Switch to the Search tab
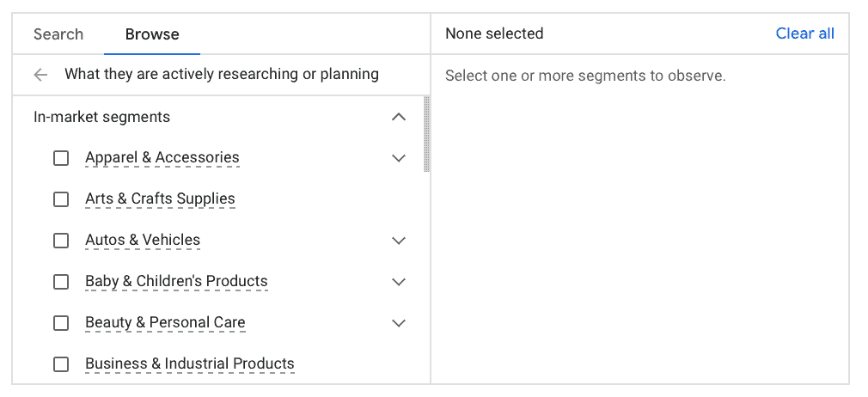The width and height of the screenshot is (868, 397). coord(58,34)
